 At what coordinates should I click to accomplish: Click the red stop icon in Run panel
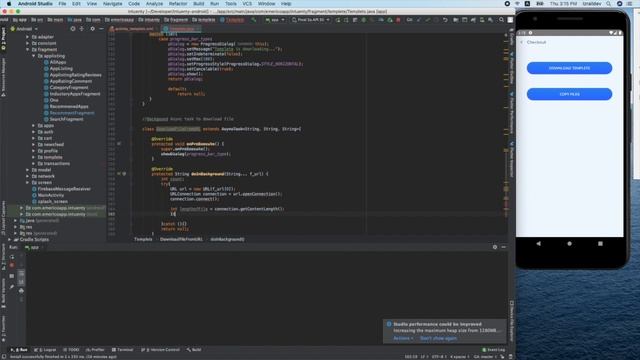coord(11,265)
